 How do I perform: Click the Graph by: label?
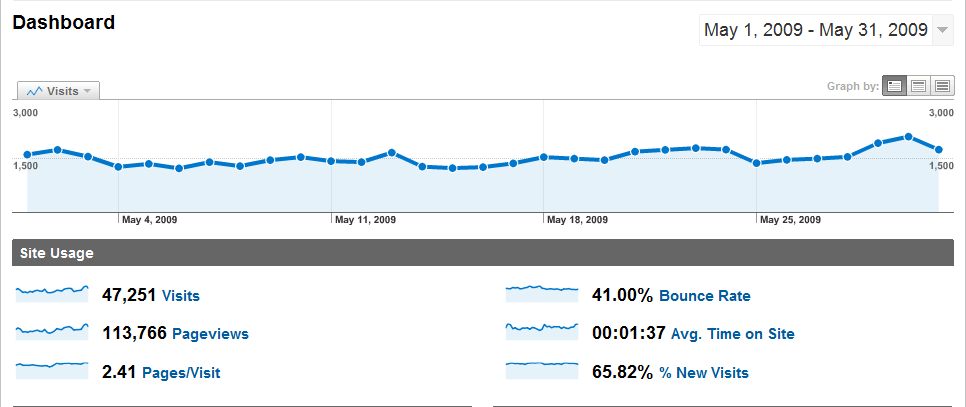tap(853, 86)
